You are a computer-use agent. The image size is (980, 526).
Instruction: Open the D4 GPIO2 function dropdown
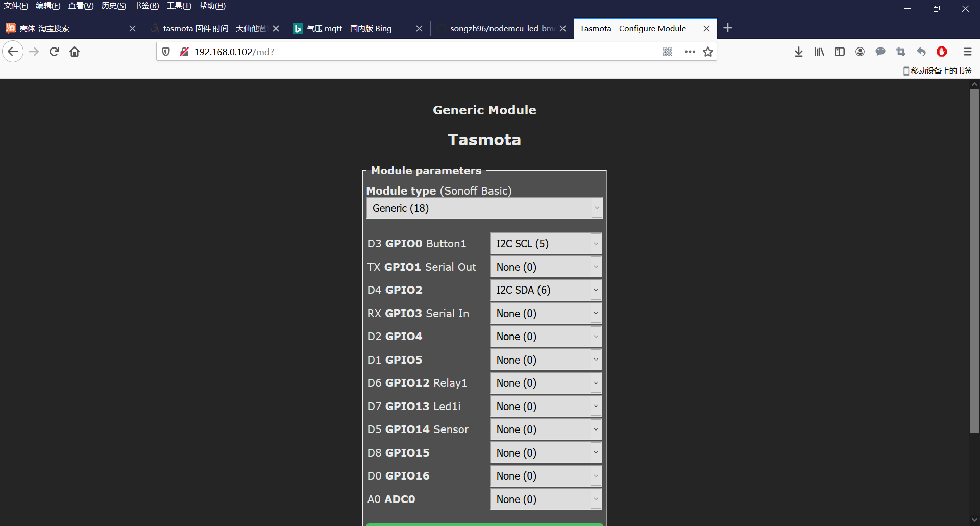coord(546,290)
